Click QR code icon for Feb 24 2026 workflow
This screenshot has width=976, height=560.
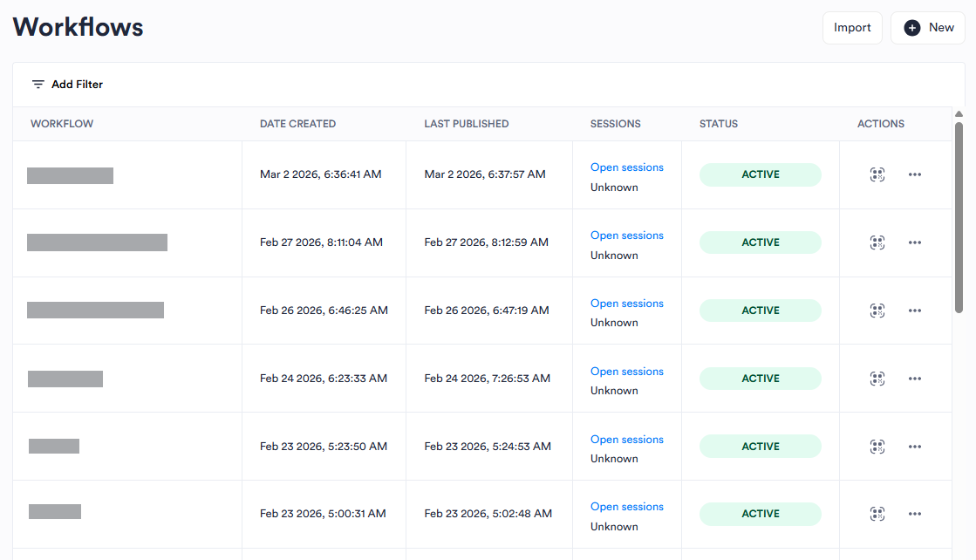pos(877,379)
